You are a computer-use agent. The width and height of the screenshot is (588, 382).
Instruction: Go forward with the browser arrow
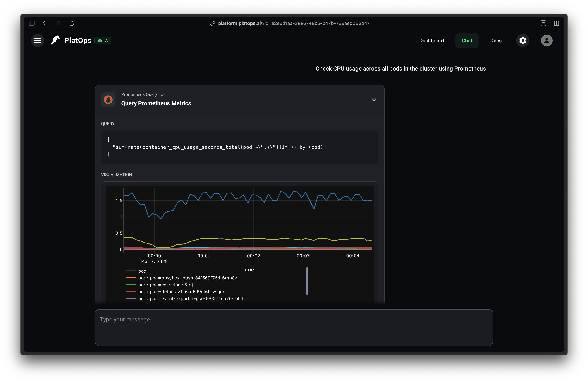coord(58,23)
